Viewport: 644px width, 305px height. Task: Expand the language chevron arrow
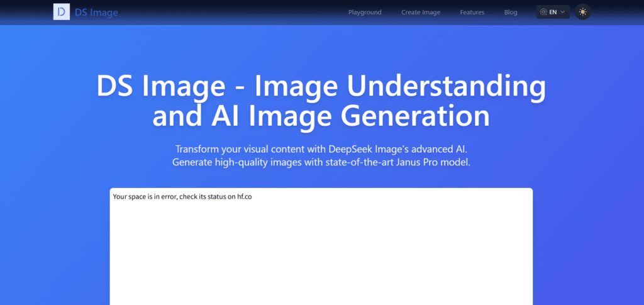click(x=563, y=12)
